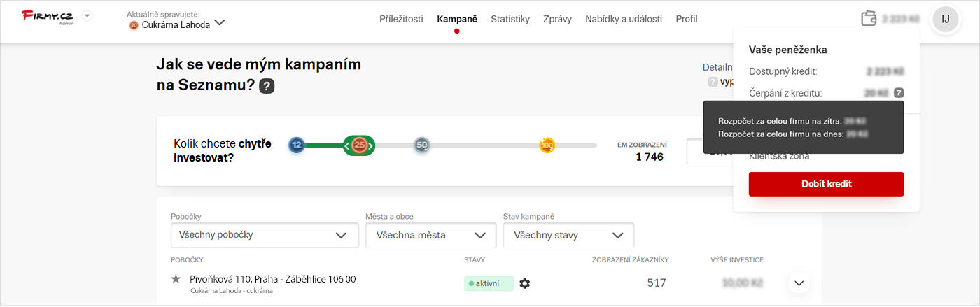
Task: Star the Pivoňková 110 branch
Action: coord(176,279)
